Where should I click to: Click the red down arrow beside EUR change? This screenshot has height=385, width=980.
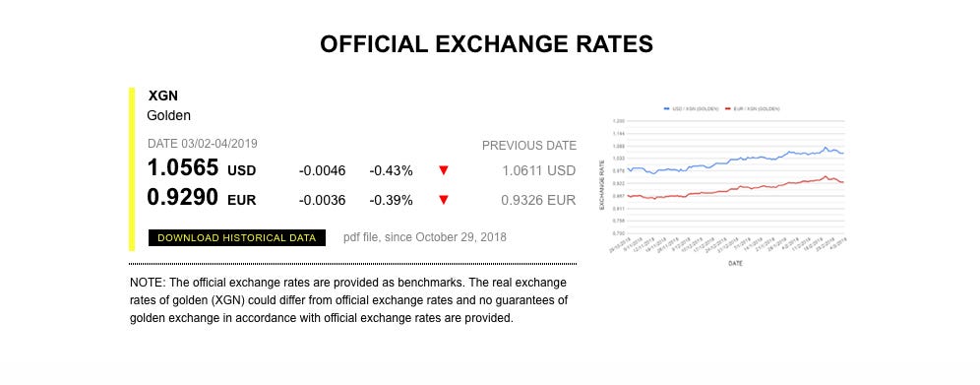(x=444, y=200)
